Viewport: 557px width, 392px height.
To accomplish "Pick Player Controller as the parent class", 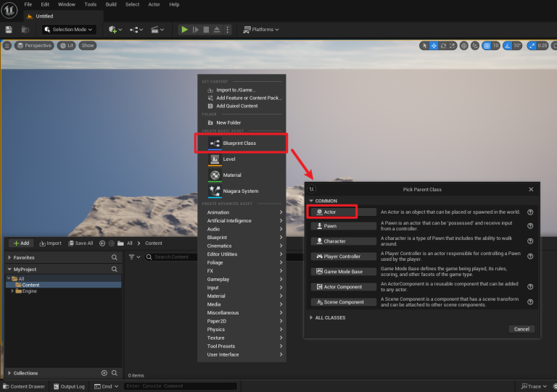I will (x=343, y=257).
